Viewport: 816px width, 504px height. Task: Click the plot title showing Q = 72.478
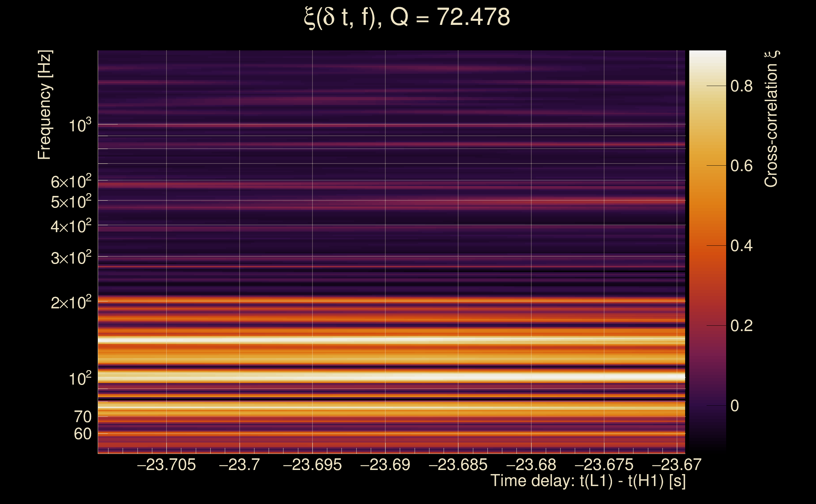click(407, 17)
